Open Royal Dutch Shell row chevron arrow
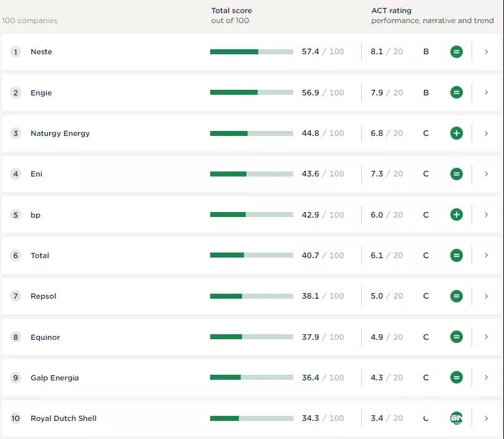Image resolution: width=504 pixels, height=439 pixels. [487, 418]
